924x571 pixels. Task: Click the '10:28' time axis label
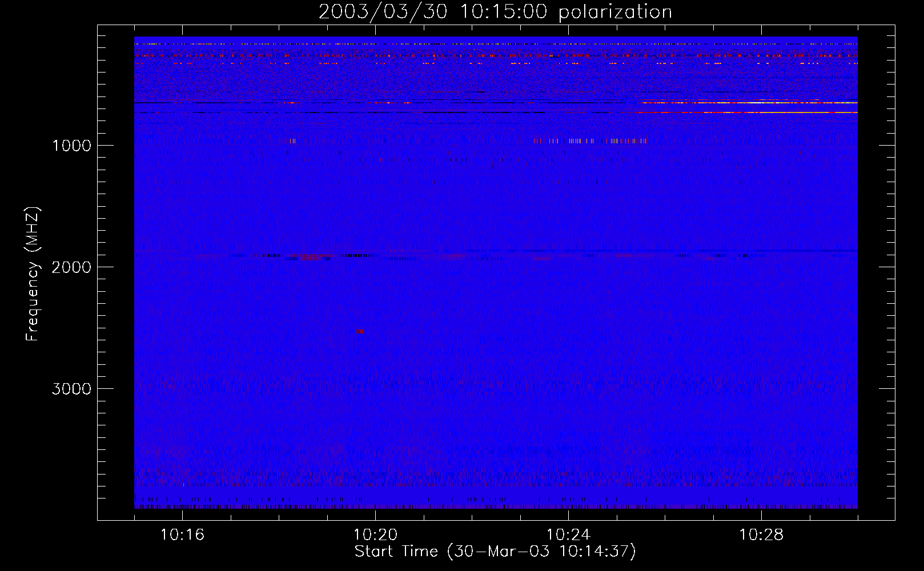click(x=761, y=535)
